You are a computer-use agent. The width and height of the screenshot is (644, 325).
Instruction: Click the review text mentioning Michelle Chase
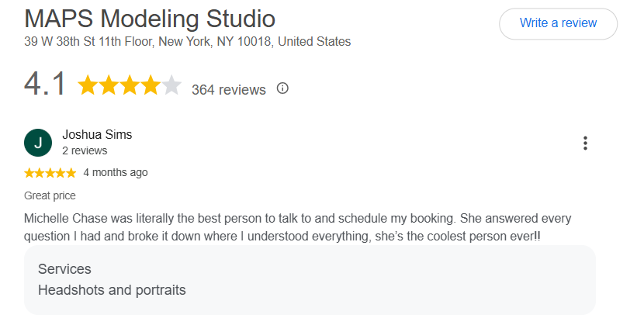(x=297, y=227)
